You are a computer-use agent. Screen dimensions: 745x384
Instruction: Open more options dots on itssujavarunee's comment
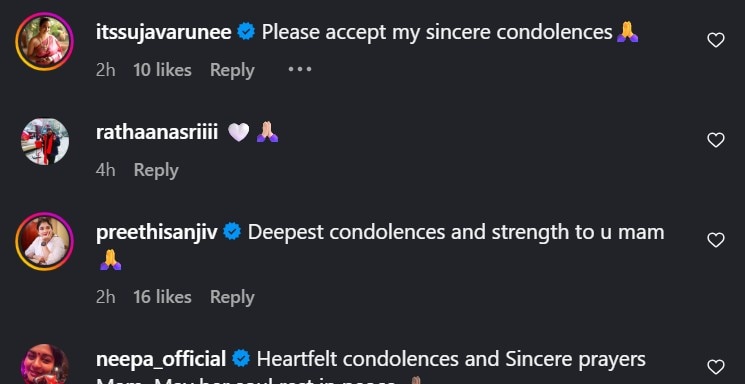coord(300,70)
